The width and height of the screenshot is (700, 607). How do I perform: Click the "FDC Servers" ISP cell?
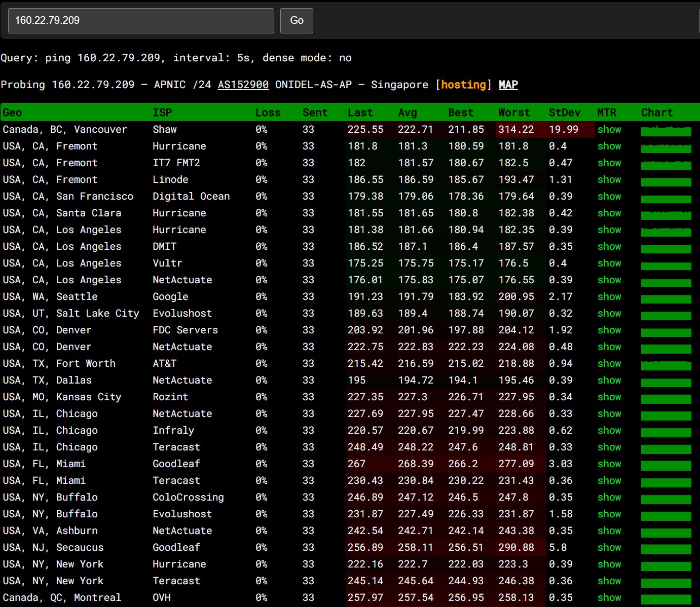click(x=186, y=330)
